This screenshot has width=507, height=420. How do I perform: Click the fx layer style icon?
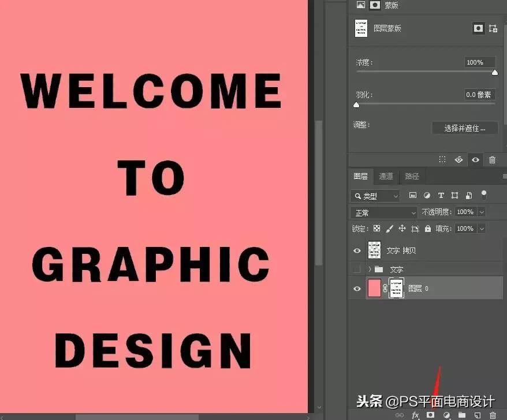click(416, 415)
